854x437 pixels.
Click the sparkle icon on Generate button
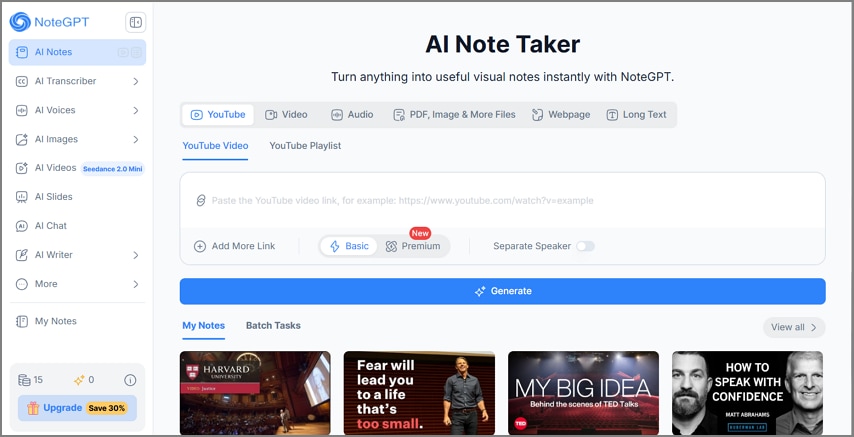480,292
